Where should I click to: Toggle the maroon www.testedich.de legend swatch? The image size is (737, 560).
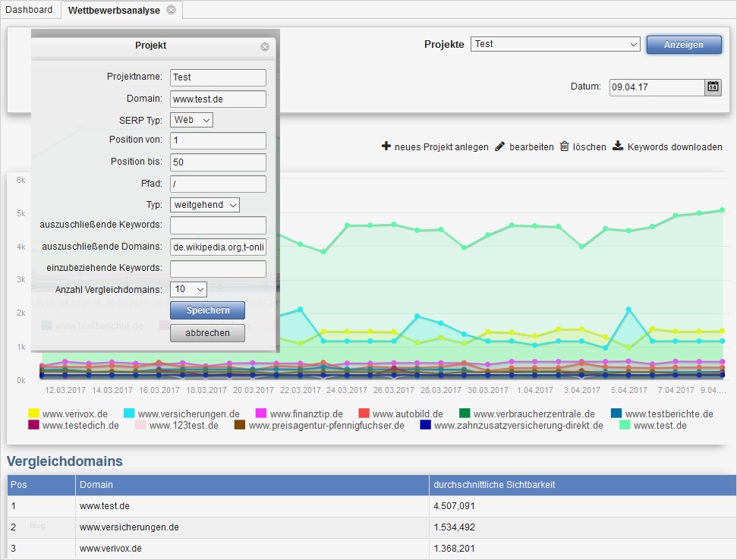click(33, 425)
